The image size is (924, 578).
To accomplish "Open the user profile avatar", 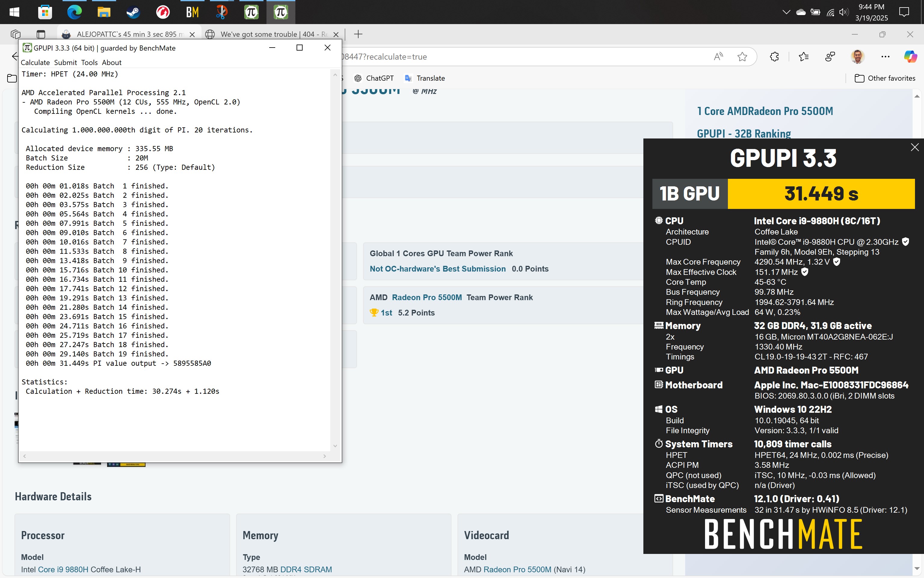I will coord(858,57).
